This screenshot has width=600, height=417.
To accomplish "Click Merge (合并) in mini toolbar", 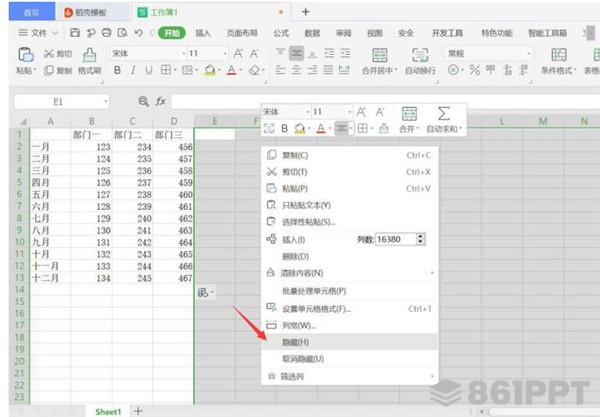I will click(409, 119).
